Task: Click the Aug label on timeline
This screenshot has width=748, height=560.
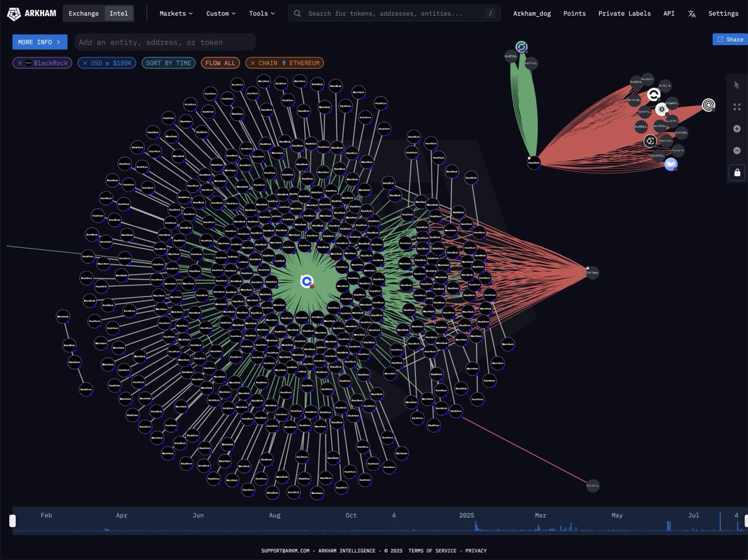Action: (274, 515)
